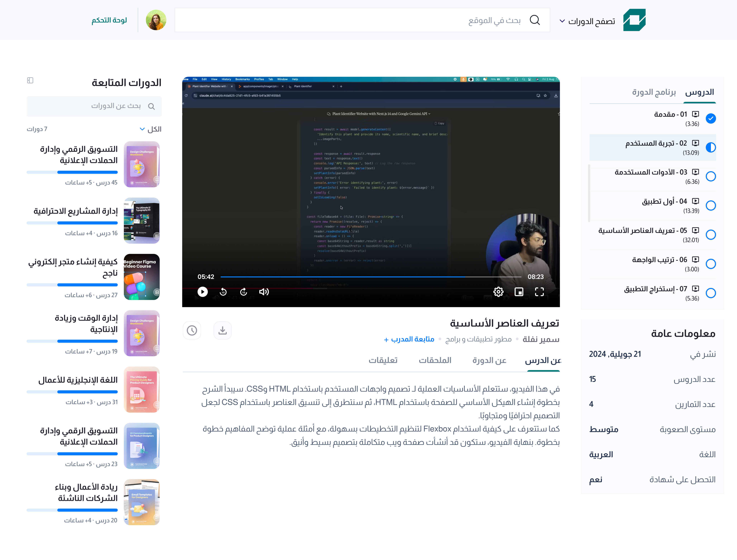Click progress bar of إدارة الوقت course

click(72, 341)
